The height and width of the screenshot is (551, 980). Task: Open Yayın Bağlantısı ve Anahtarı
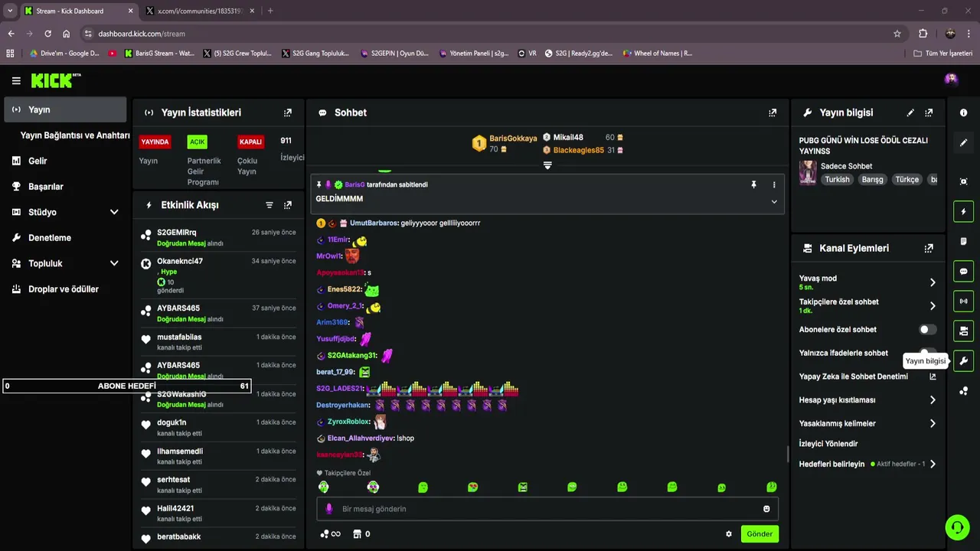[75, 135]
